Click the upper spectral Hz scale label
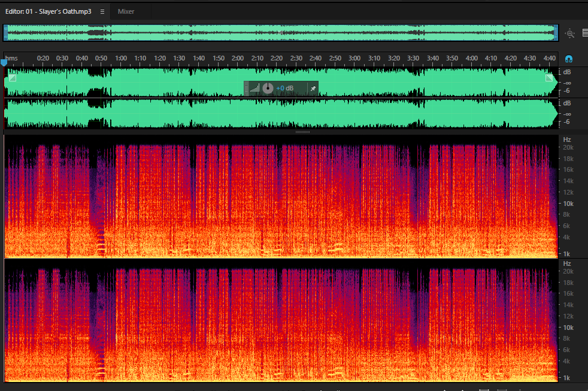Screen dimensions: 588x391 567,140
